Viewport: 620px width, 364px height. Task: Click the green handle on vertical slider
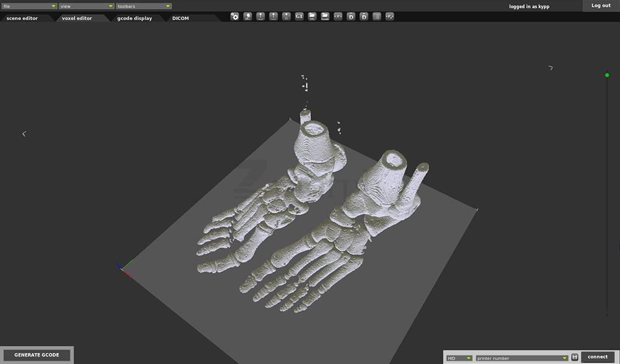[x=607, y=76]
